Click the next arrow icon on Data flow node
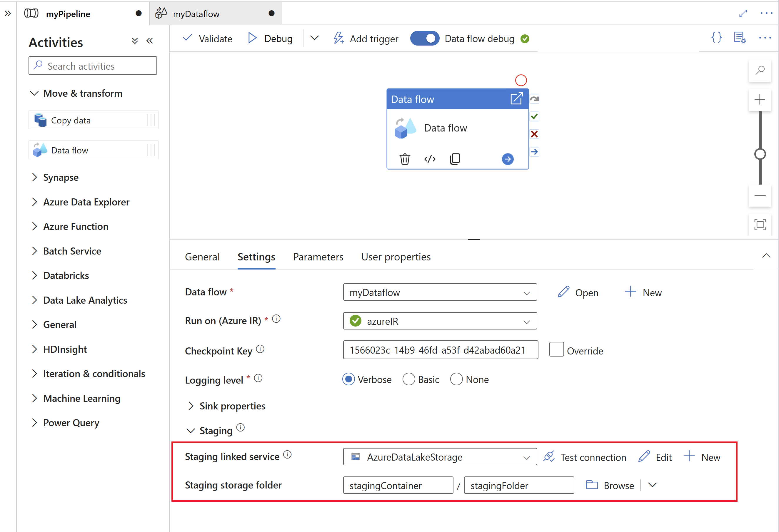The image size is (779, 532). (508, 159)
